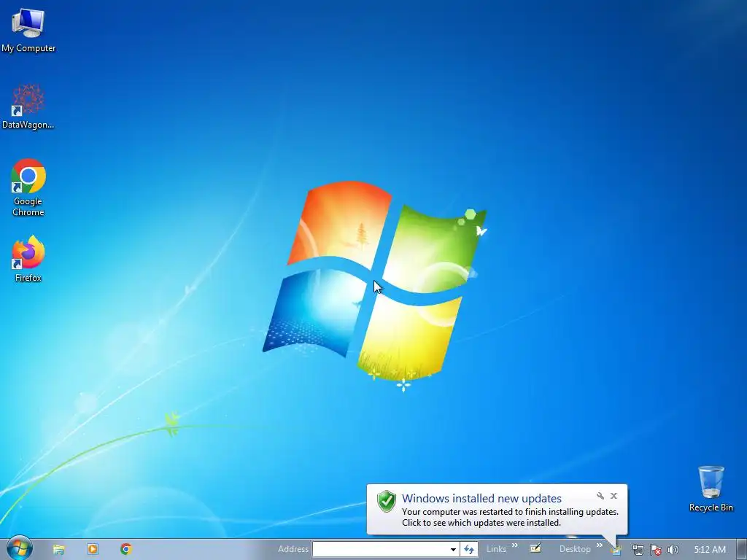The image size is (747, 560).
Task: Click the Windows Update tray icon
Action: (x=616, y=550)
